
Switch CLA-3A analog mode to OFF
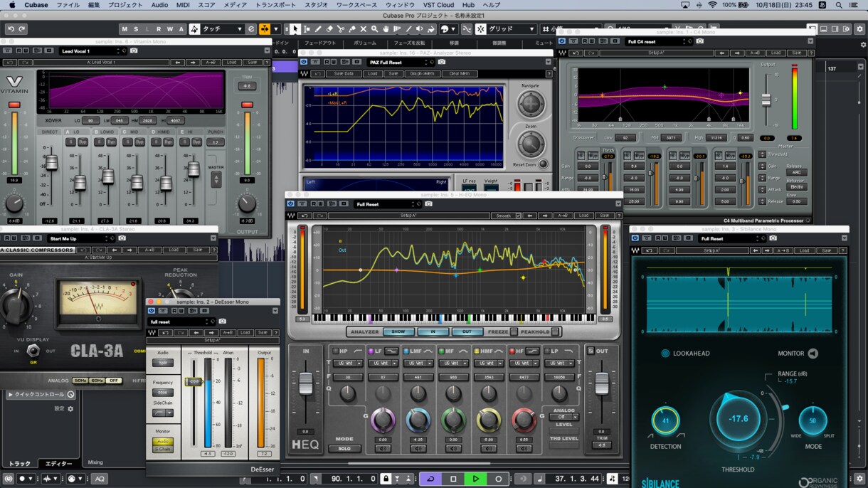click(x=113, y=381)
